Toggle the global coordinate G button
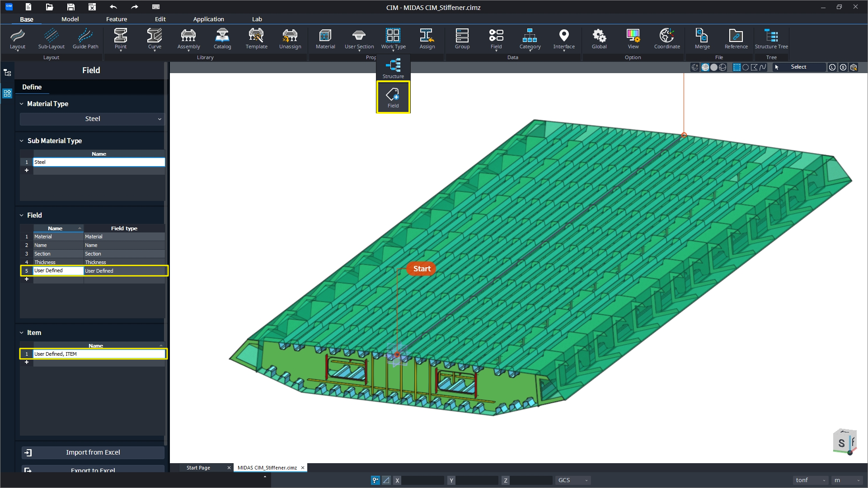 click(x=843, y=67)
